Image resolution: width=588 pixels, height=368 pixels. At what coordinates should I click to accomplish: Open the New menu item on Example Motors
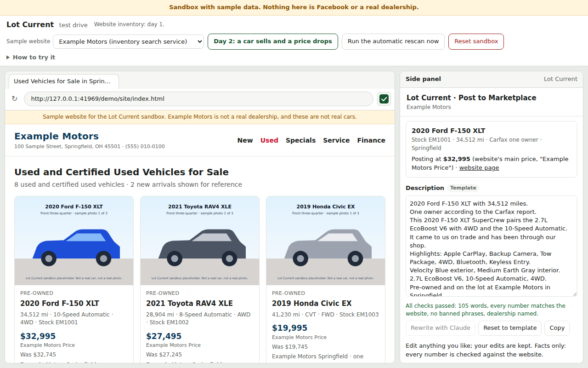pyautogui.click(x=245, y=140)
